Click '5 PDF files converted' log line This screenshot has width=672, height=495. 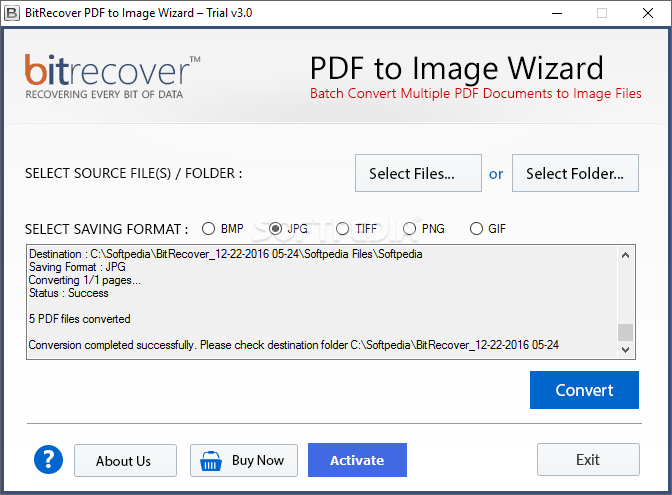pyautogui.click(x=80, y=319)
